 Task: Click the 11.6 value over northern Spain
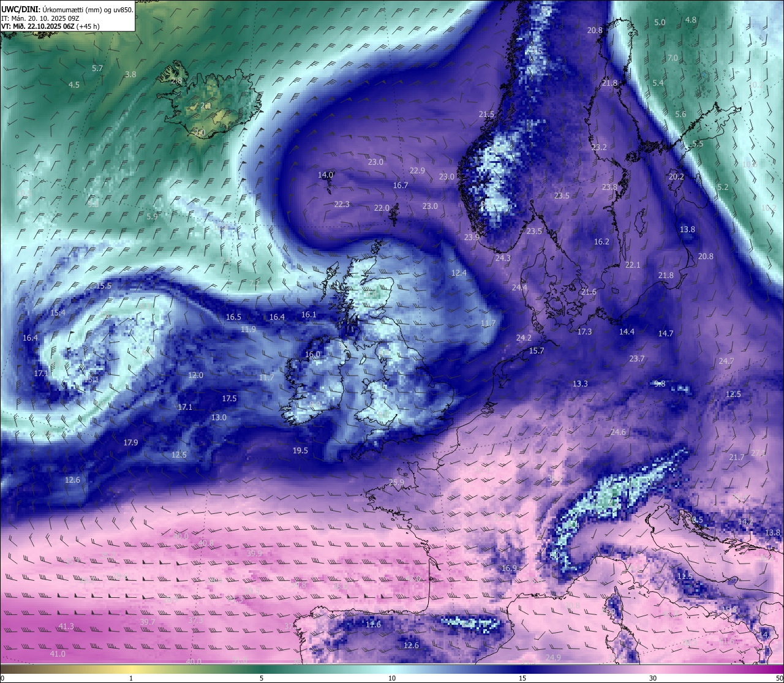pos(373,624)
